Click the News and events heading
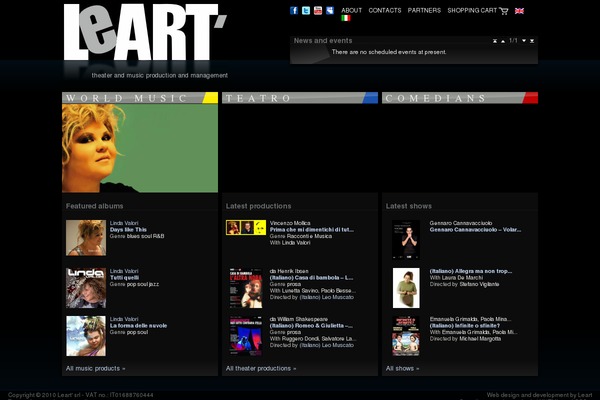600x400 pixels. tap(323, 41)
